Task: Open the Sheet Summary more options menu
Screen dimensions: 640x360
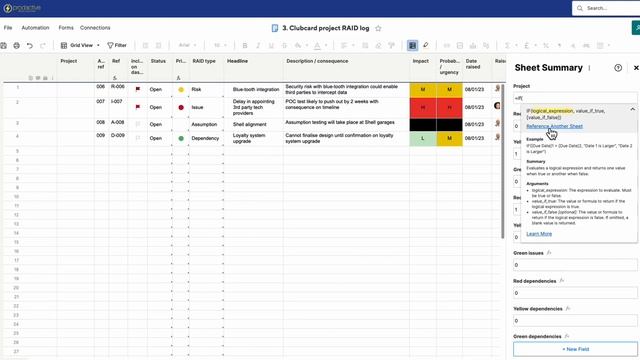Action: coord(589,68)
